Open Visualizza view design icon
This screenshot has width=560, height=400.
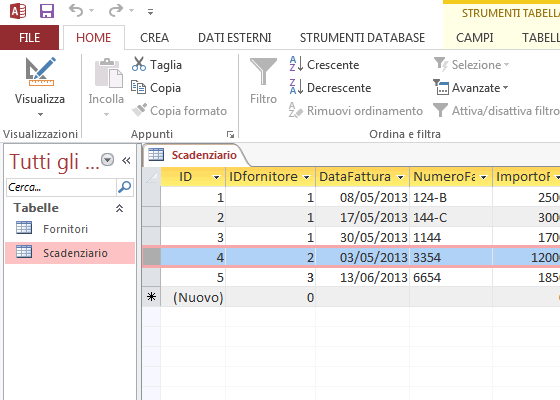[x=40, y=72]
